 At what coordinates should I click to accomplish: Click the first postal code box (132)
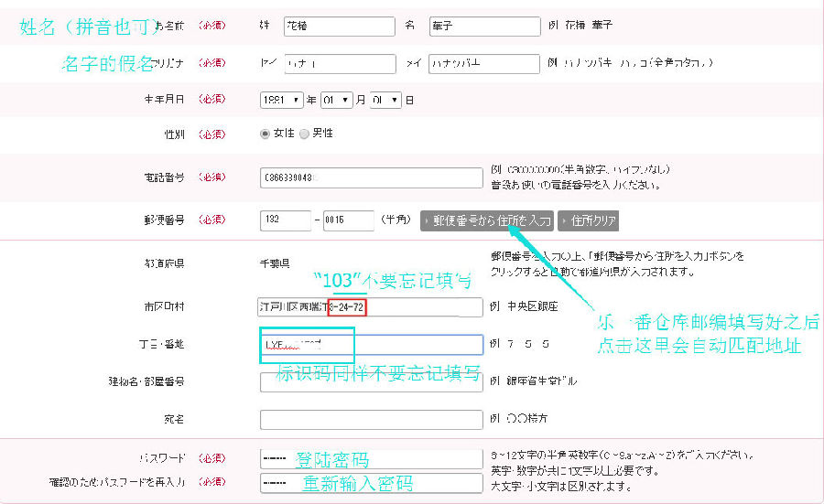pos(286,220)
